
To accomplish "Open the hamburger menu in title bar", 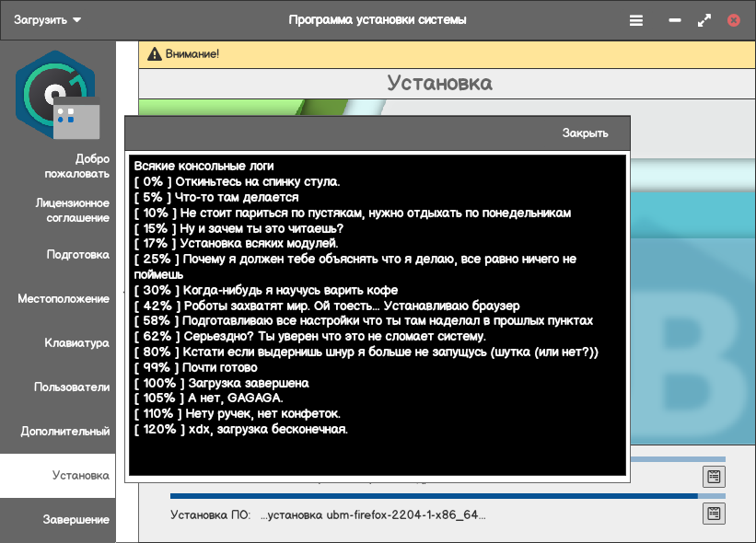I will pos(636,20).
